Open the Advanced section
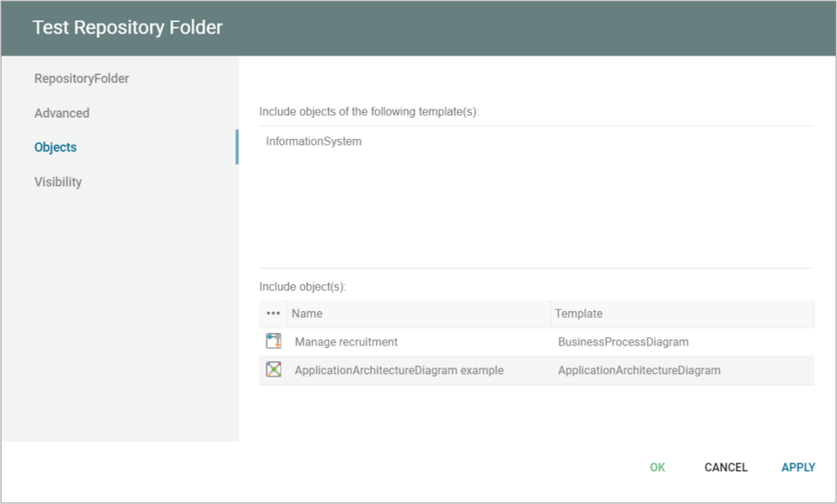The width and height of the screenshot is (837, 504). coord(61,113)
